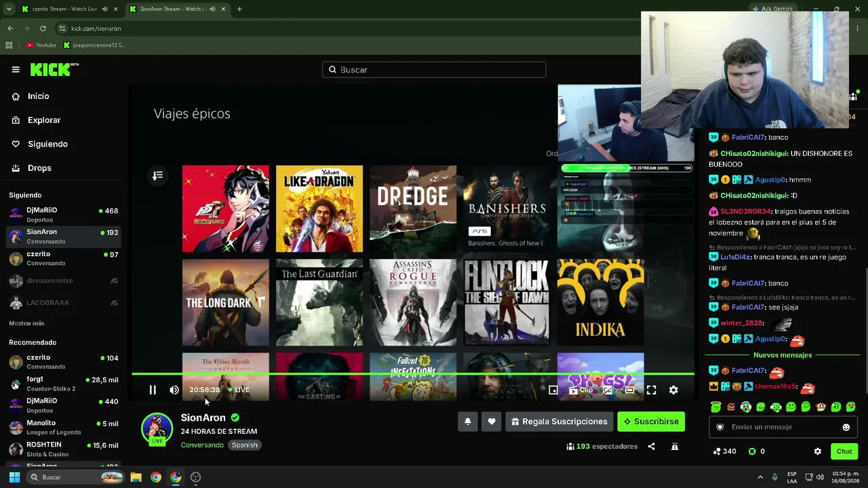Select the Spanish language tag

tap(244, 445)
